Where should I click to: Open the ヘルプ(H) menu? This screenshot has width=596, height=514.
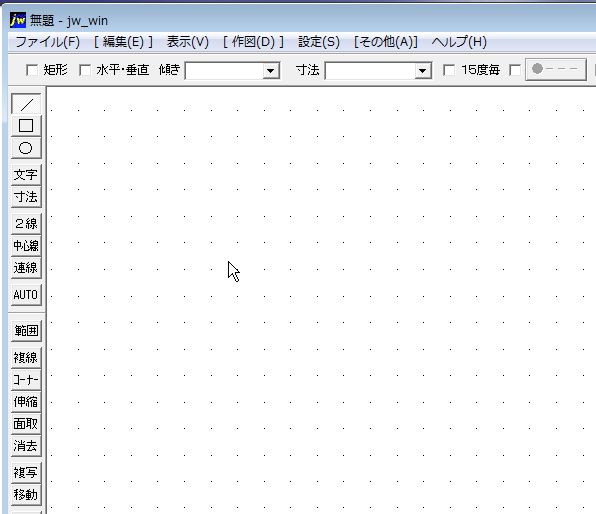[459, 42]
